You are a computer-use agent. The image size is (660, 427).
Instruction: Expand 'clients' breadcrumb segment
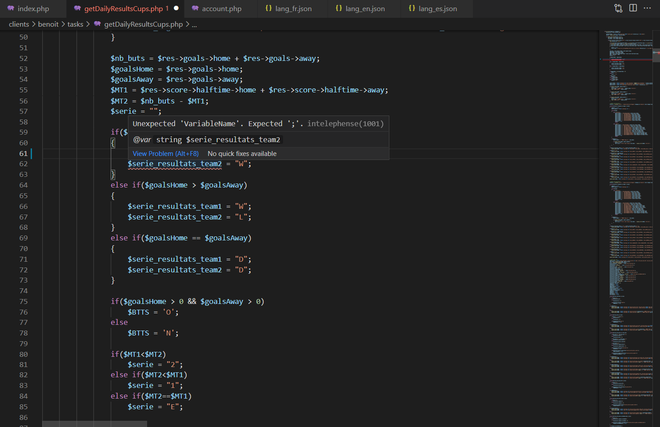coord(21,23)
